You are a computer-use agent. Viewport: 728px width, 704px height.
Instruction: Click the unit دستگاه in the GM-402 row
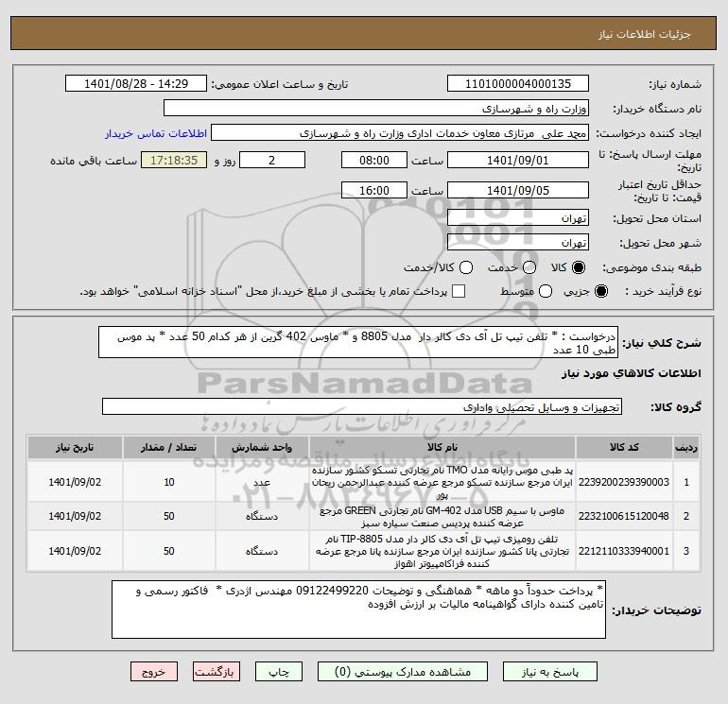262,516
